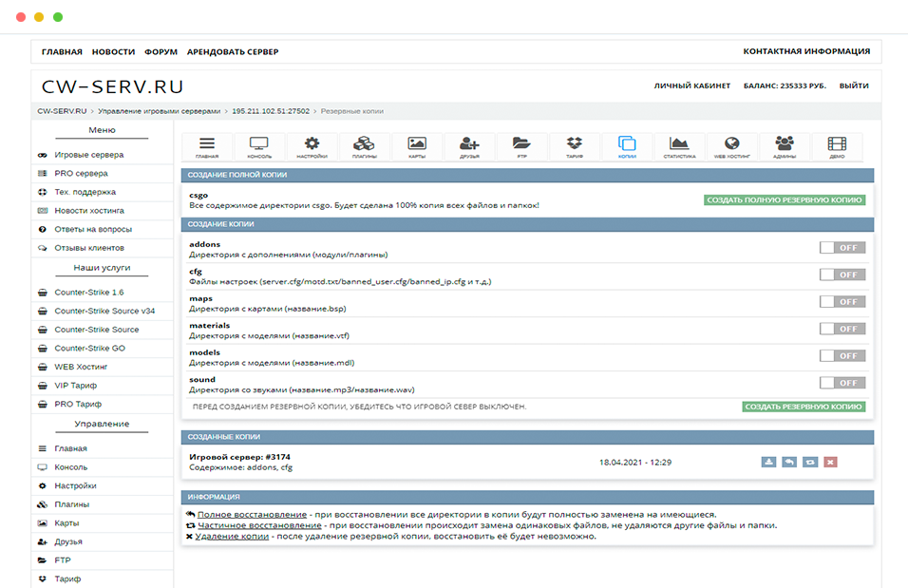Select Арендовать сервер in top navigation

tap(233, 52)
